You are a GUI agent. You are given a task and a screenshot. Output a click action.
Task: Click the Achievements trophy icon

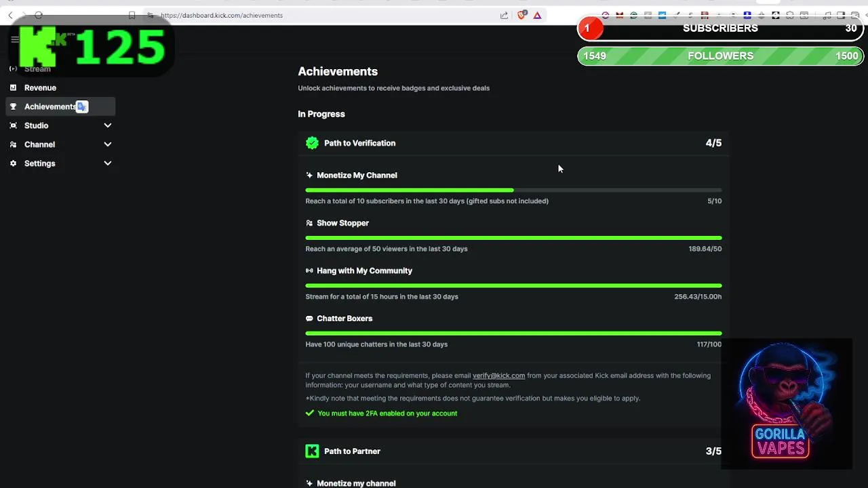(13, 106)
